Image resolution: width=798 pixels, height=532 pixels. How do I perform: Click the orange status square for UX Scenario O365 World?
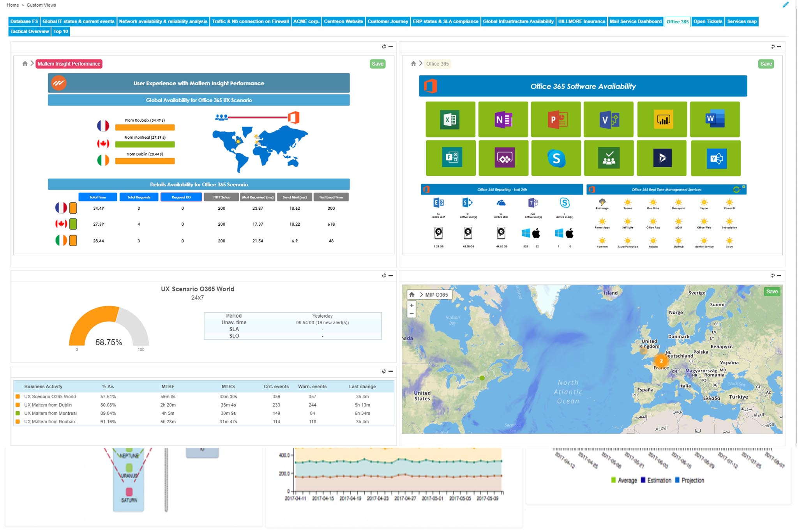[x=18, y=396]
